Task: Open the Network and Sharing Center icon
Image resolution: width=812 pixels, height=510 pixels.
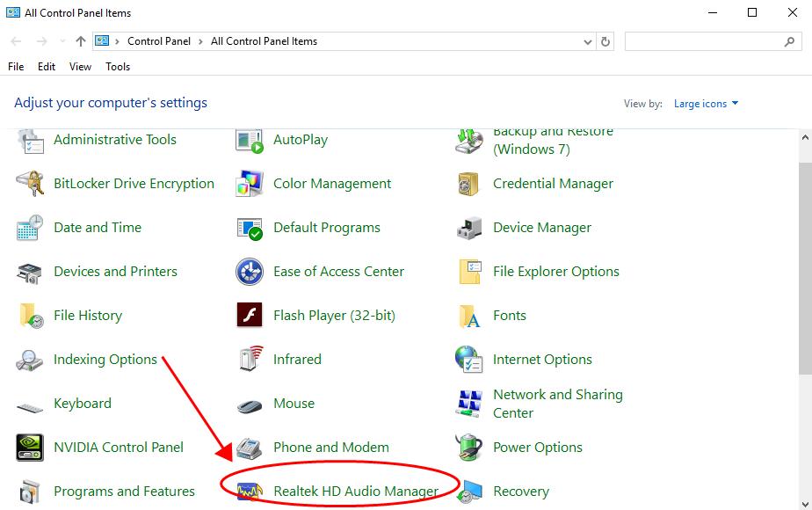Action: click(469, 404)
